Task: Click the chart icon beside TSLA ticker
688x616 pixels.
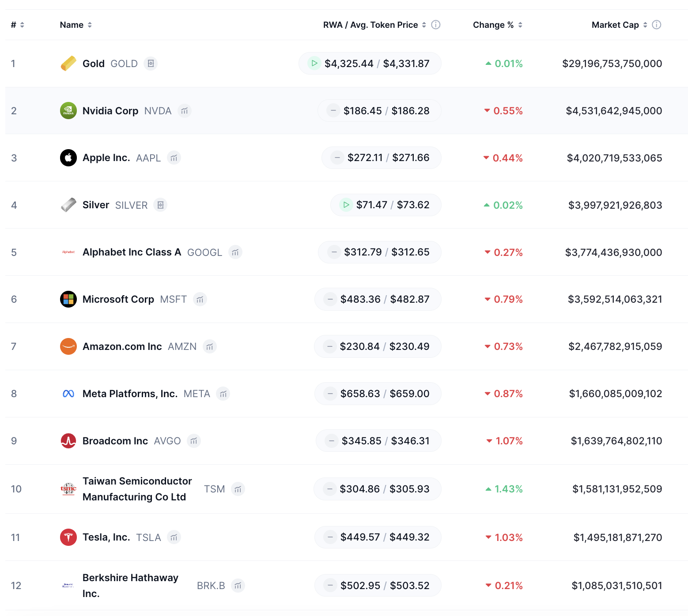Action: pos(174,537)
